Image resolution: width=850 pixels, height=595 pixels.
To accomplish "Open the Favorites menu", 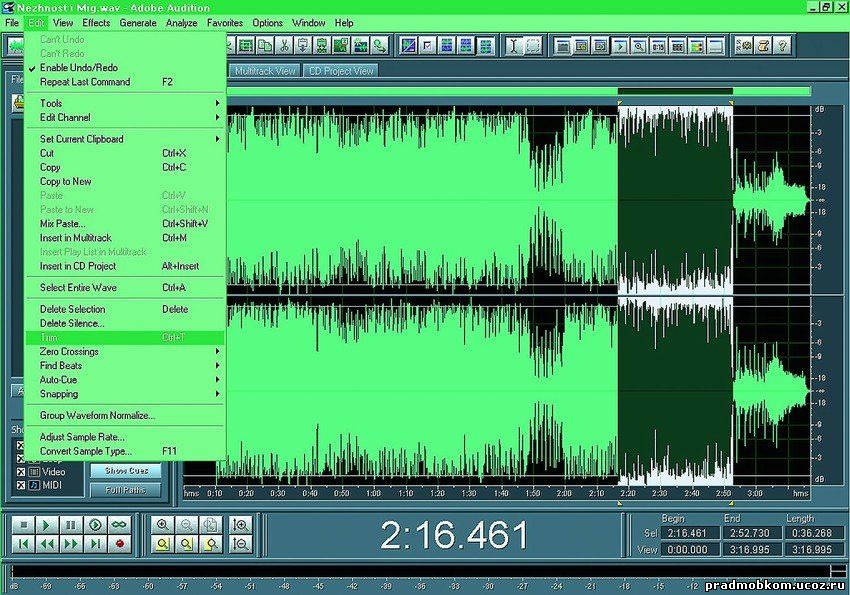I will coord(224,23).
